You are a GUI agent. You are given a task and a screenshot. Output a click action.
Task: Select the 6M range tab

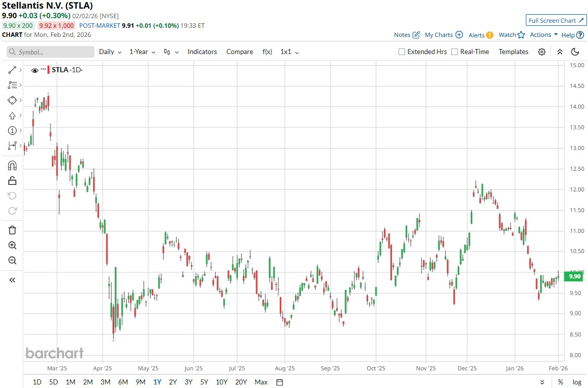[x=123, y=381]
